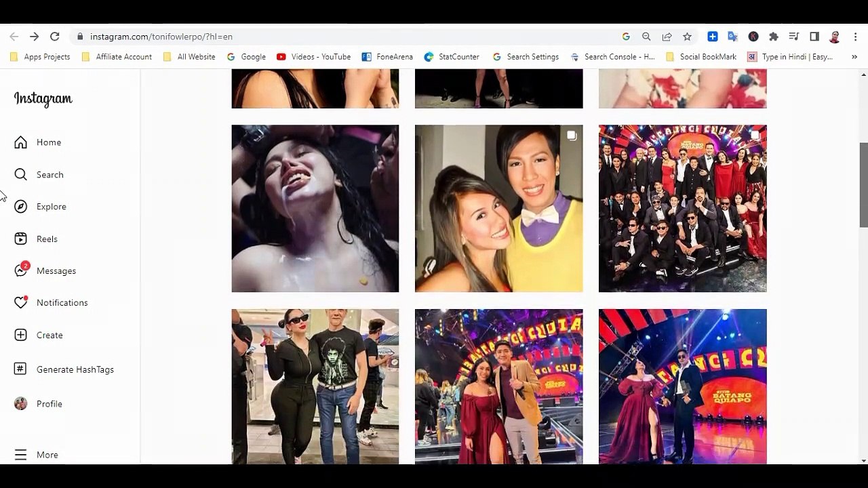Open Search Settings bookmark

(526, 57)
